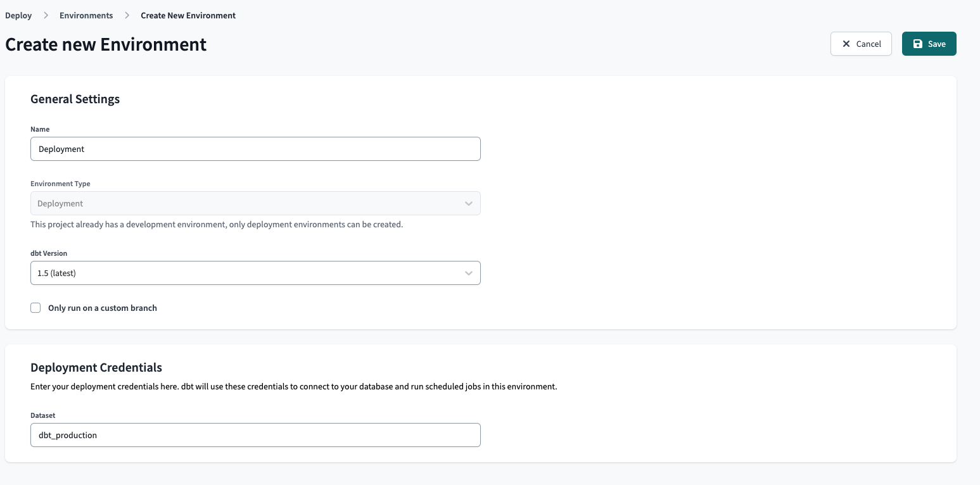The width and height of the screenshot is (980, 485).
Task: Click the Deploy breadcrumb item
Action: click(18, 15)
